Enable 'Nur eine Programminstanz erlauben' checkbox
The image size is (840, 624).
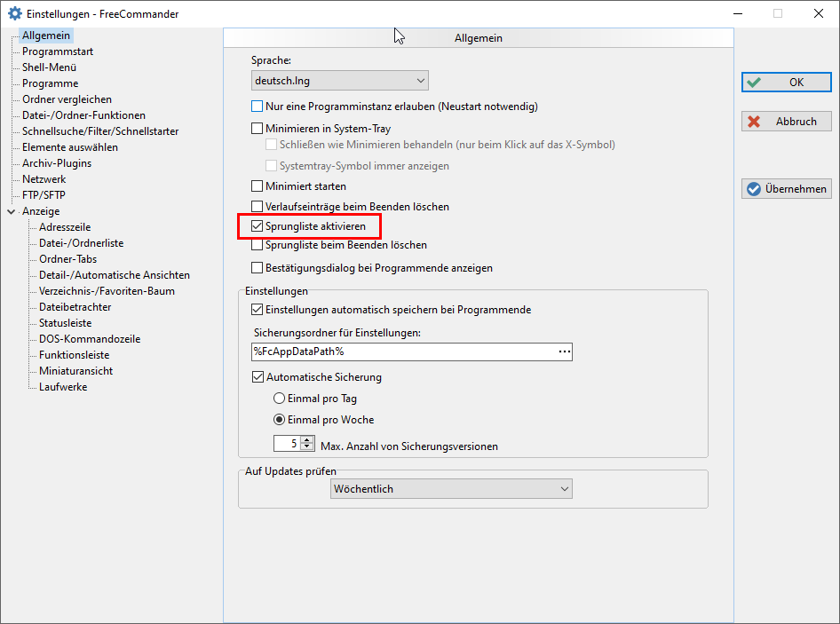click(x=258, y=106)
